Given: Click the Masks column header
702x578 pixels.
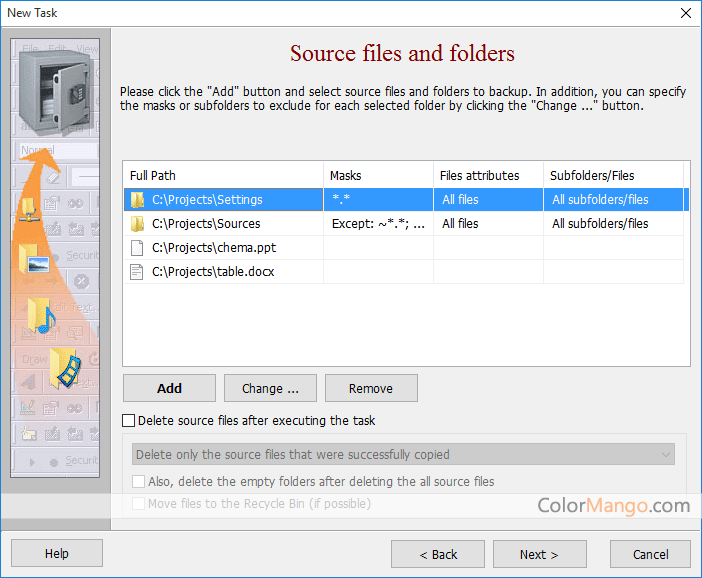Looking at the screenshot, I should click(x=378, y=176).
